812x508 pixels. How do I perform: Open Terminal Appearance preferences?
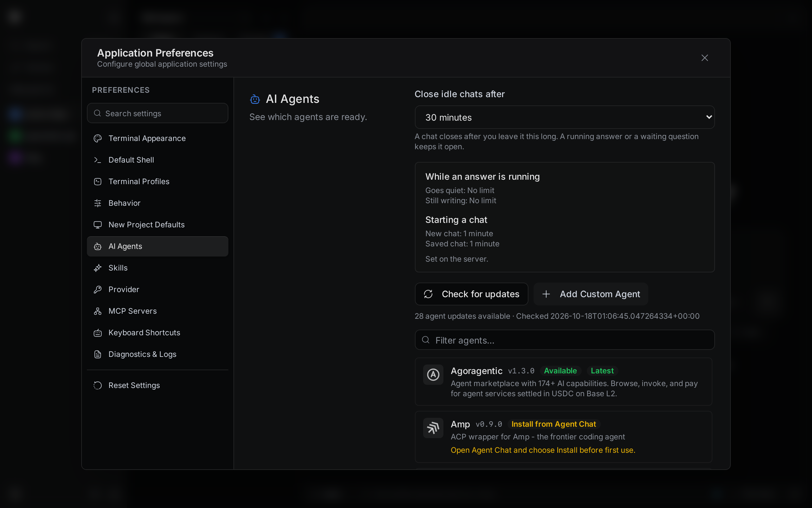157,138
